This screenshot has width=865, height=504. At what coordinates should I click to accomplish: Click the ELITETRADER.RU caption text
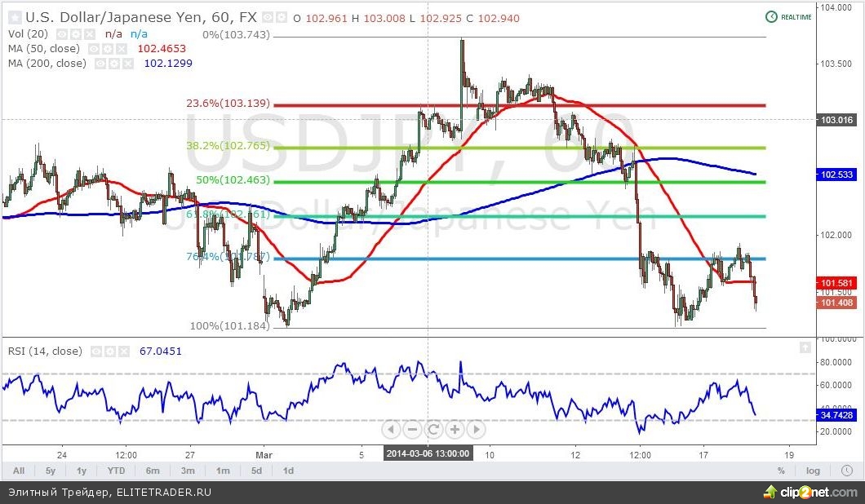tap(164, 493)
